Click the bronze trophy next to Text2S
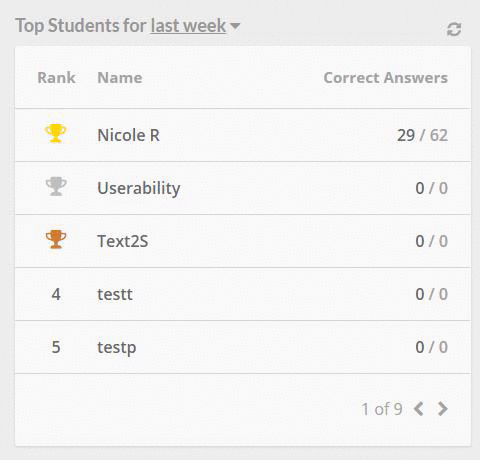 click(56, 239)
